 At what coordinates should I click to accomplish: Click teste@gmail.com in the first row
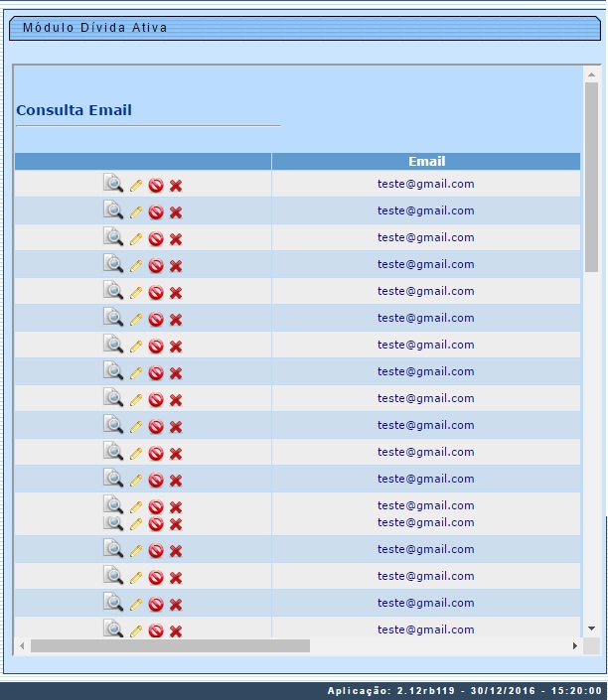[x=425, y=184]
